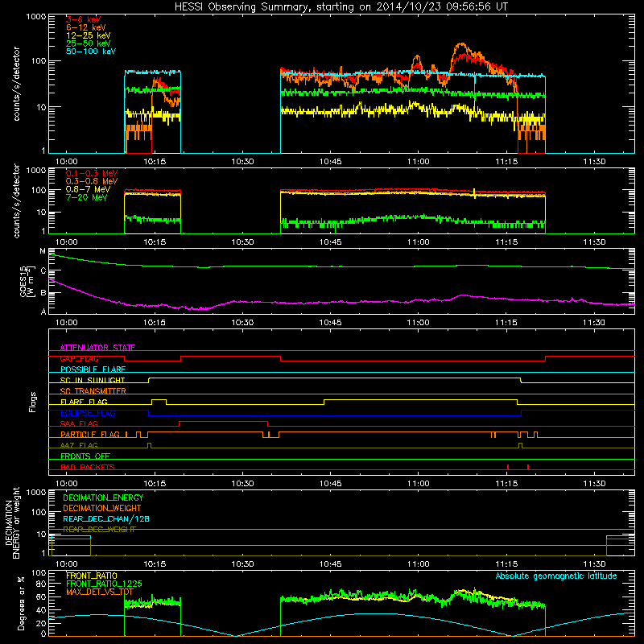The image size is (644, 644).
Task: Click the HESSI Observing Summary title
Action: point(341,6)
